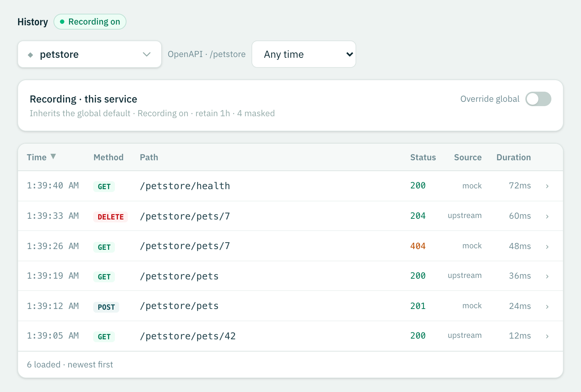
Task: Select /petstore/pets/7 path in 404 row
Action: pyautogui.click(x=185, y=246)
